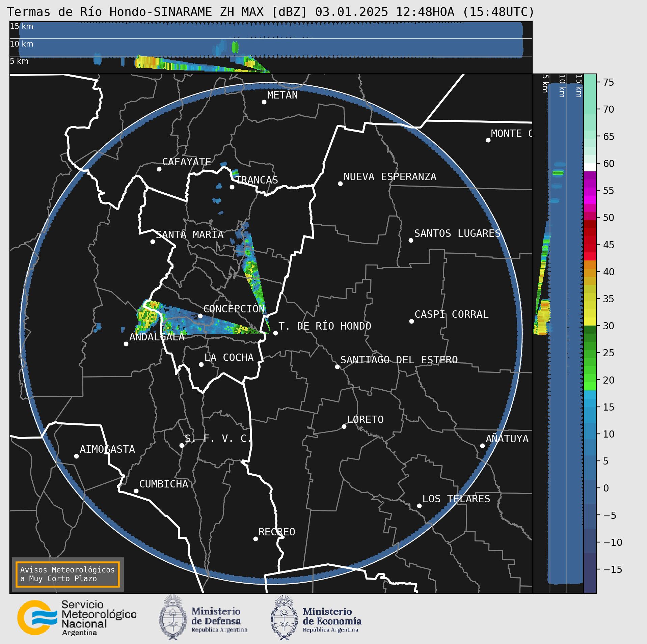Select the CASPI CORRAL city marker dot
The height and width of the screenshot is (644, 647).
point(411,321)
